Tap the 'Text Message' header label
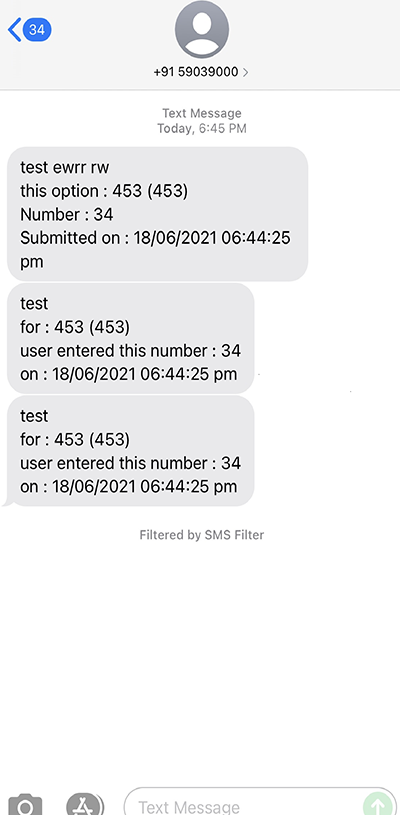This screenshot has height=815, width=400. coord(202,113)
